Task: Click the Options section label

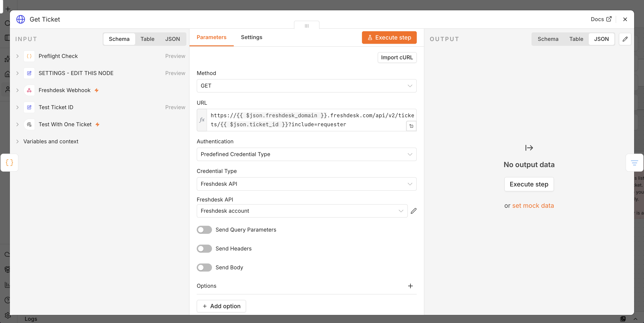Action: click(207, 286)
